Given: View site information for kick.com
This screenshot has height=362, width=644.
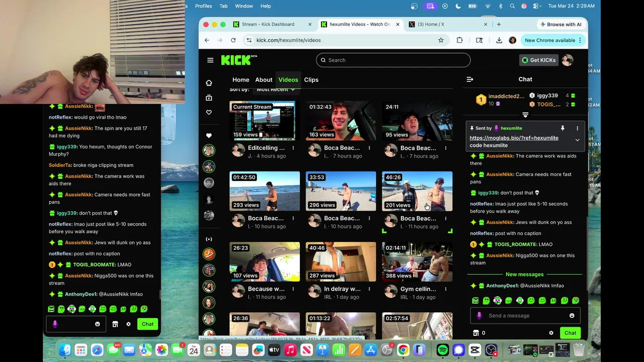Looking at the screenshot, I should [x=249, y=40].
